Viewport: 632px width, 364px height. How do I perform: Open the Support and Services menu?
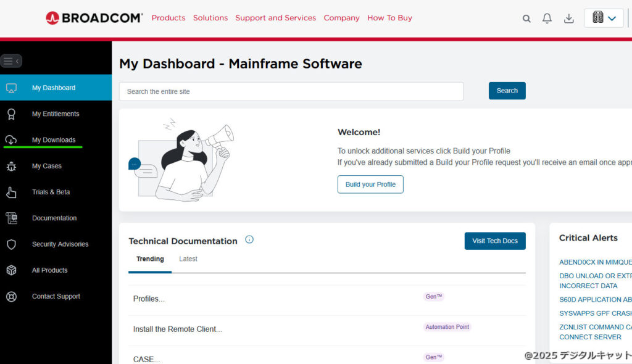click(275, 18)
